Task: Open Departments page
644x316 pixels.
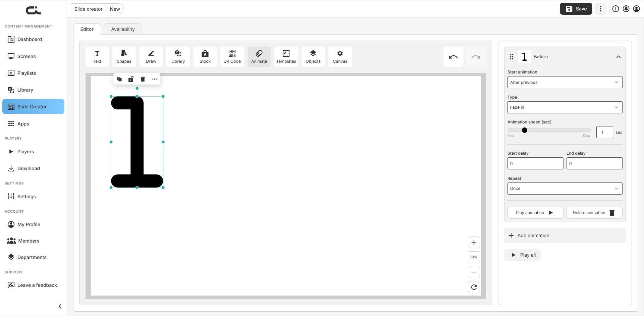Action: 33,257
